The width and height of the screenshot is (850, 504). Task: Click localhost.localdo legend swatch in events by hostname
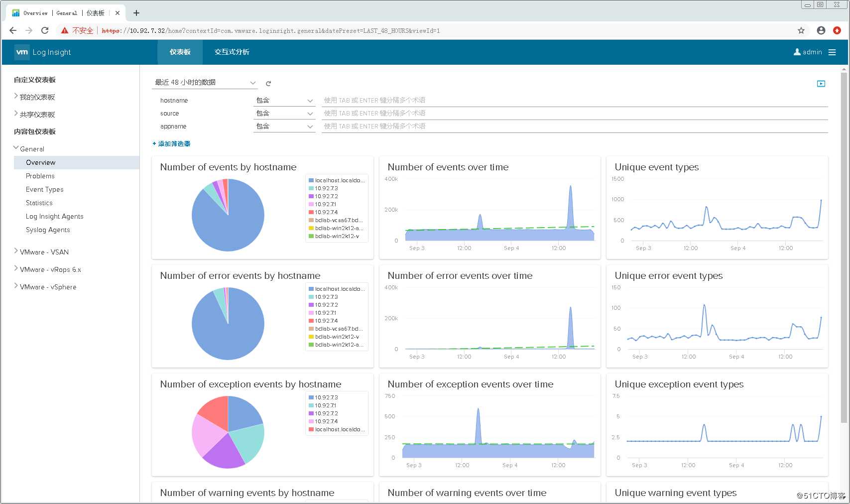coord(311,180)
